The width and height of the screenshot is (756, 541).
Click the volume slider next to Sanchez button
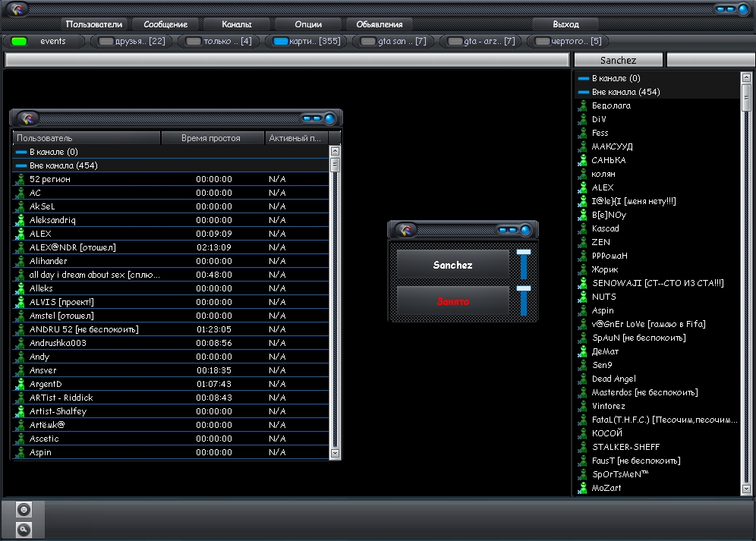pos(524,263)
